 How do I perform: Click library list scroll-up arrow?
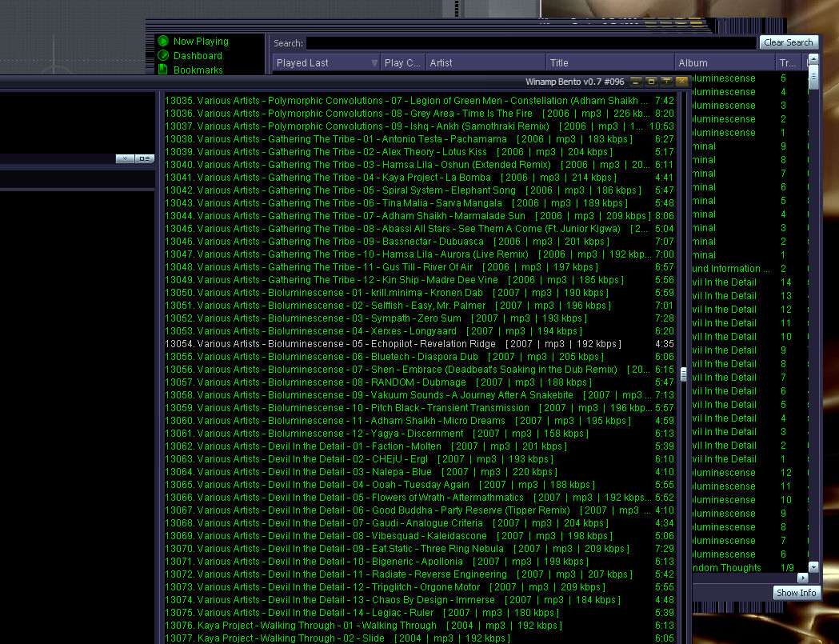click(813, 59)
